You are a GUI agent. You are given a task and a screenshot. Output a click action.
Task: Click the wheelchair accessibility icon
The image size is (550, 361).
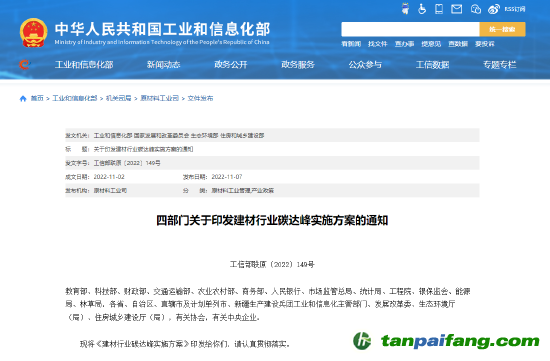point(422,9)
